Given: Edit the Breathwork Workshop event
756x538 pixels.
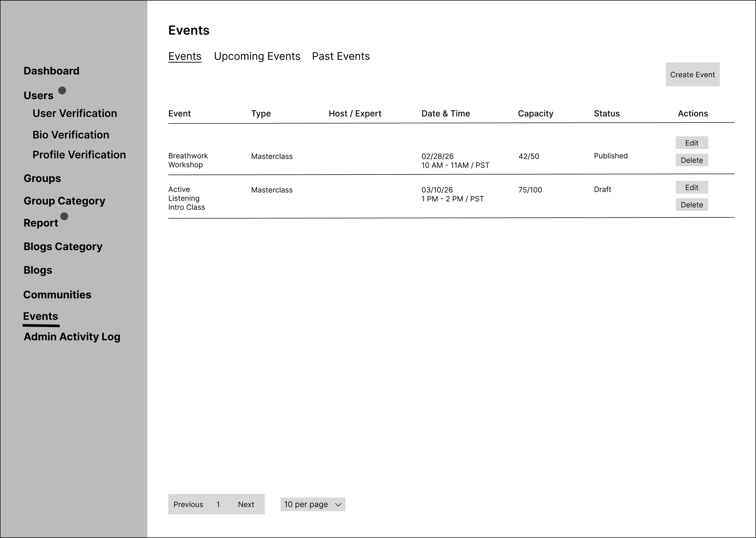Looking at the screenshot, I should tap(691, 143).
